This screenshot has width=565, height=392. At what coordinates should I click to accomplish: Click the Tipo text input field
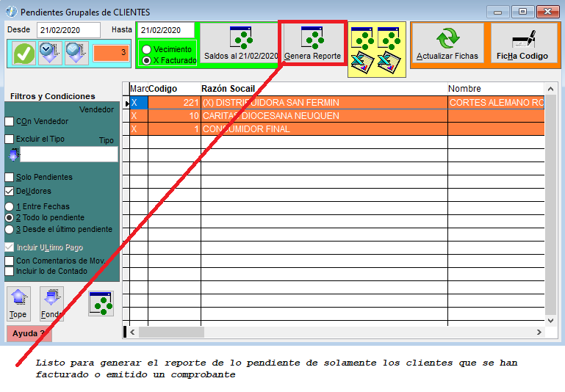(69, 154)
